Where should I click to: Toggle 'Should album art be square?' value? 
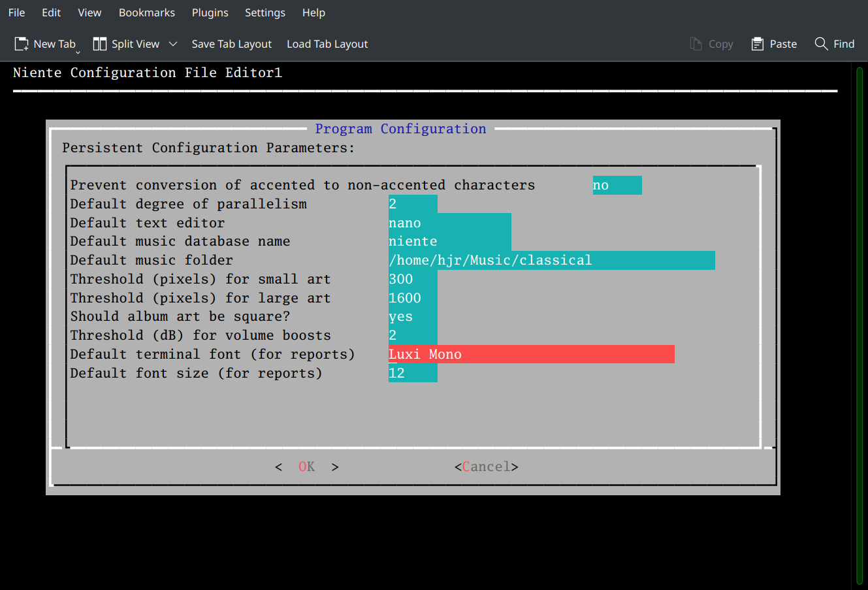[411, 316]
